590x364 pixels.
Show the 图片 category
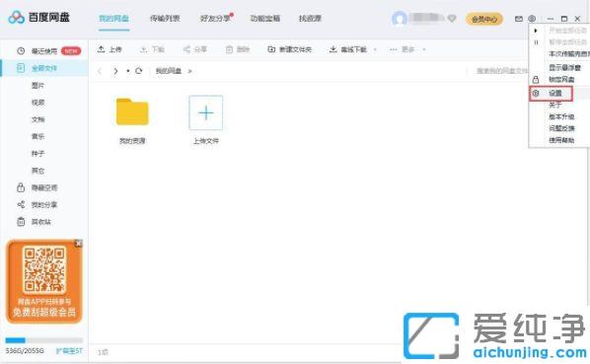click(x=38, y=86)
